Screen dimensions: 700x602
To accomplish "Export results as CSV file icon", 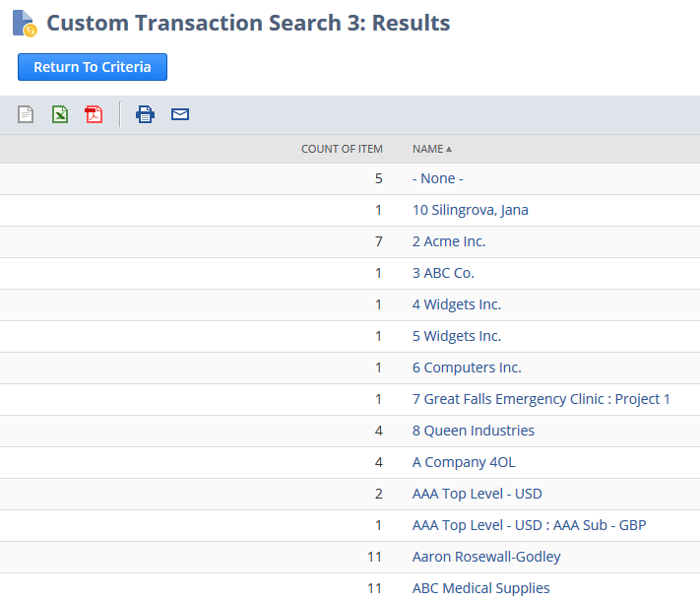I will [26, 114].
